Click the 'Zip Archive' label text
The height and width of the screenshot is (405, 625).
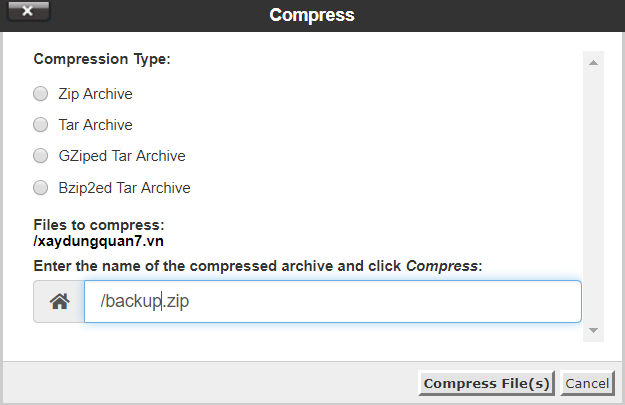tap(95, 94)
